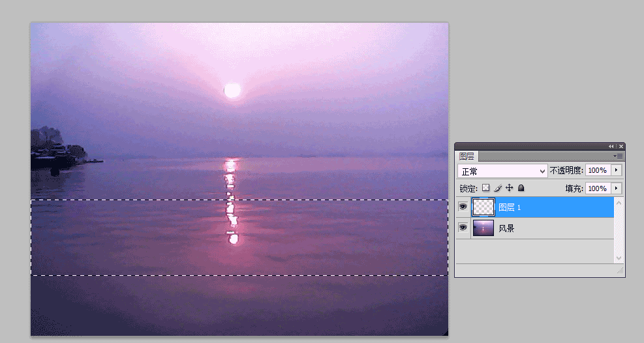Click inside the marquee selection on water
The image size is (644, 343).
(239, 237)
